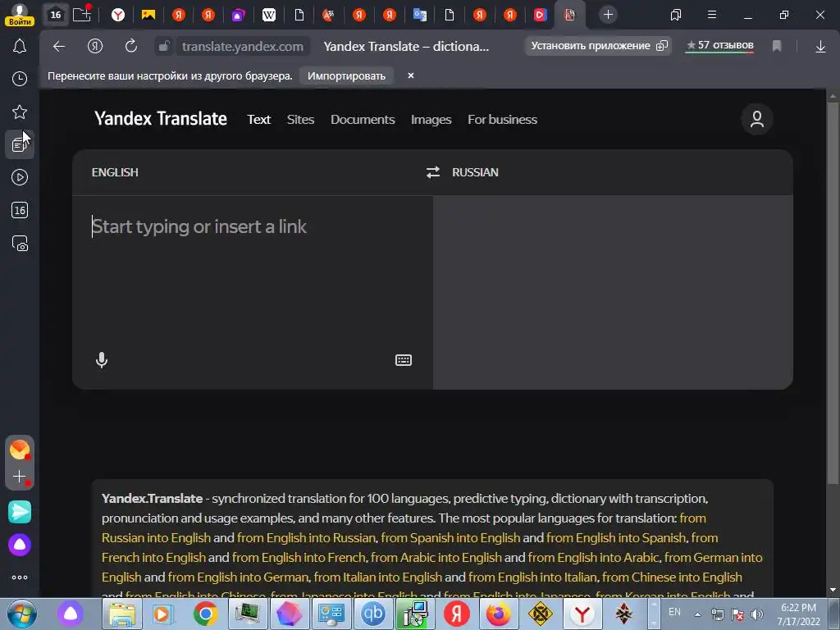
Task: Open link from Arabic into English
Action: point(436,558)
